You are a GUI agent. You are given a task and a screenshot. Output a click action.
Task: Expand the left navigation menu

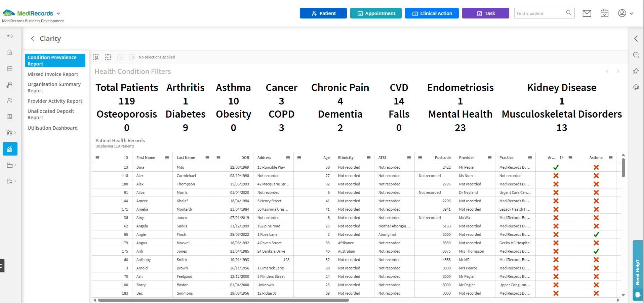coord(10,36)
